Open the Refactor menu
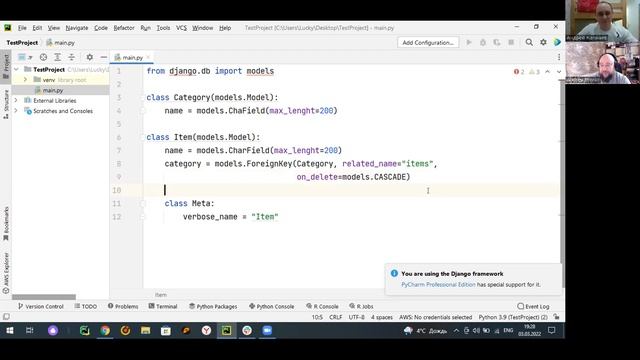Viewport: 640px width, 360px height. click(x=124, y=28)
